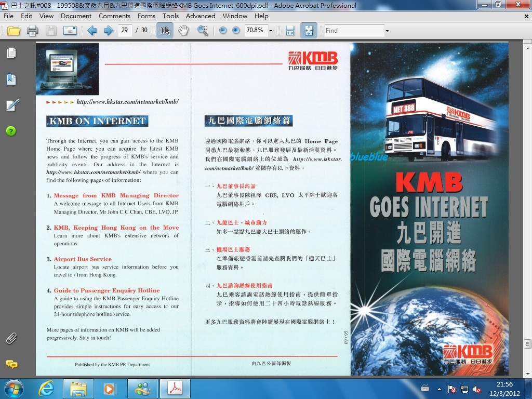Open the Action Center flag icon
This screenshot has height=399, width=532.
click(x=452, y=389)
